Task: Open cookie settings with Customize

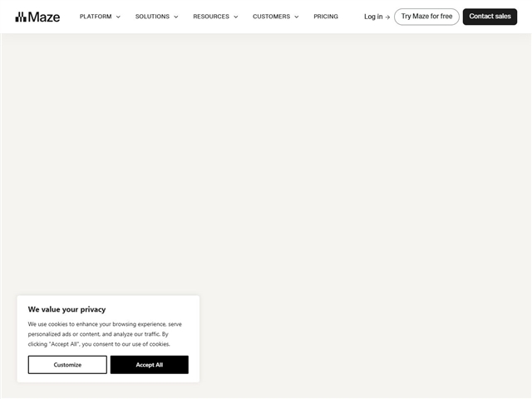Action: (67, 365)
